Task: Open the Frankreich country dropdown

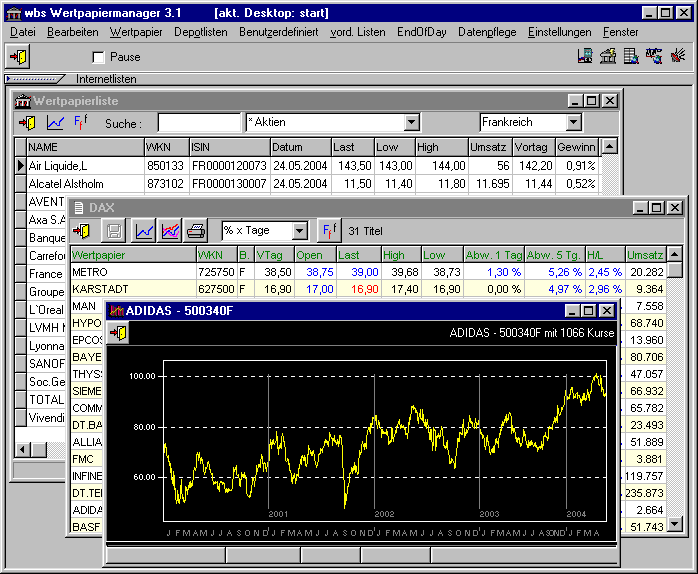Action: click(573, 123)
